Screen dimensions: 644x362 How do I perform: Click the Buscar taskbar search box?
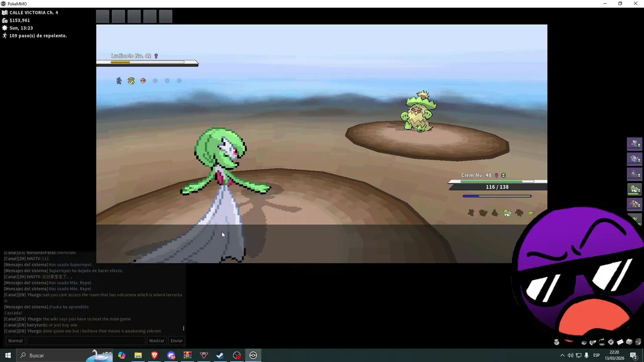[x=65, y=355]
